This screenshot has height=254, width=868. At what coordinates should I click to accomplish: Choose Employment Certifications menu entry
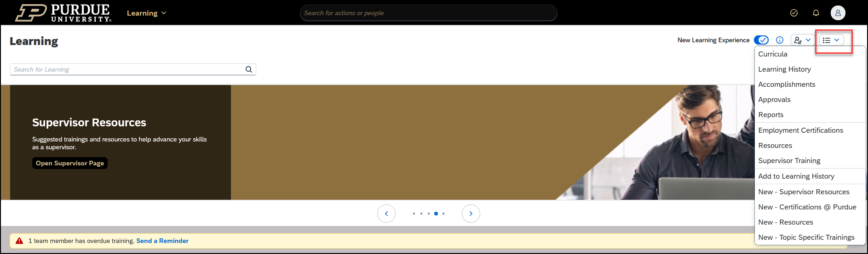coord(800,130)
